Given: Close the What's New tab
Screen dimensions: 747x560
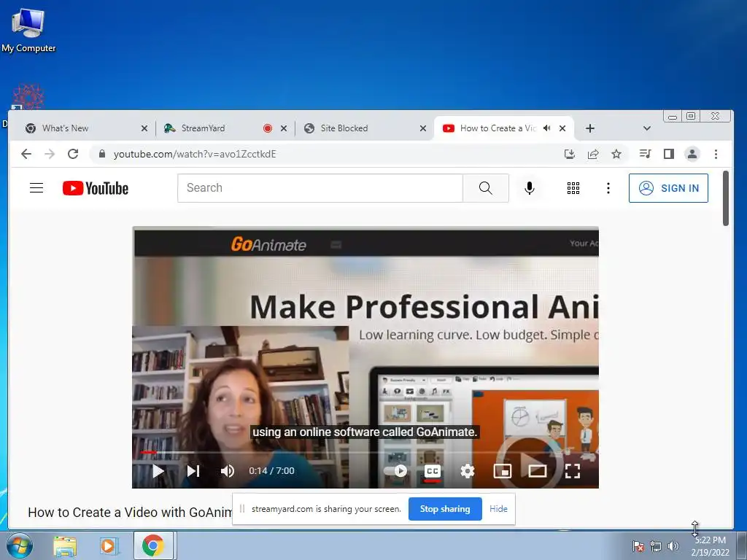Looking at the screenshot, I should [144, 128].
